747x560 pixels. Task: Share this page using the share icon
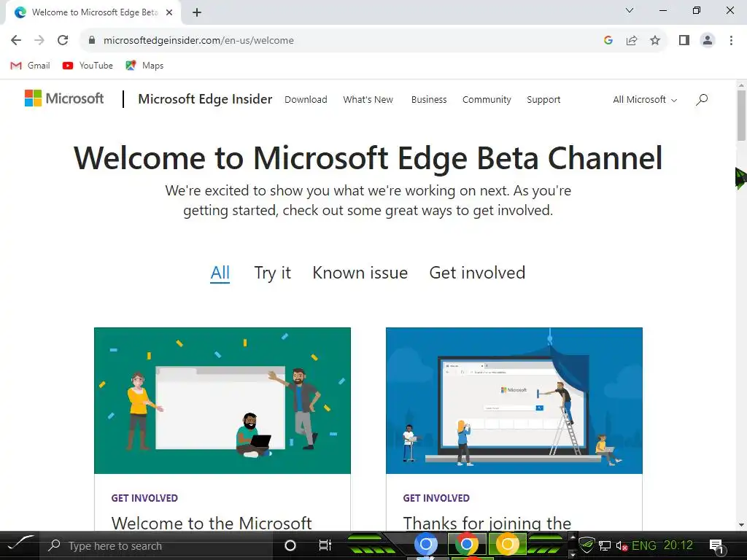pos(632,41)
